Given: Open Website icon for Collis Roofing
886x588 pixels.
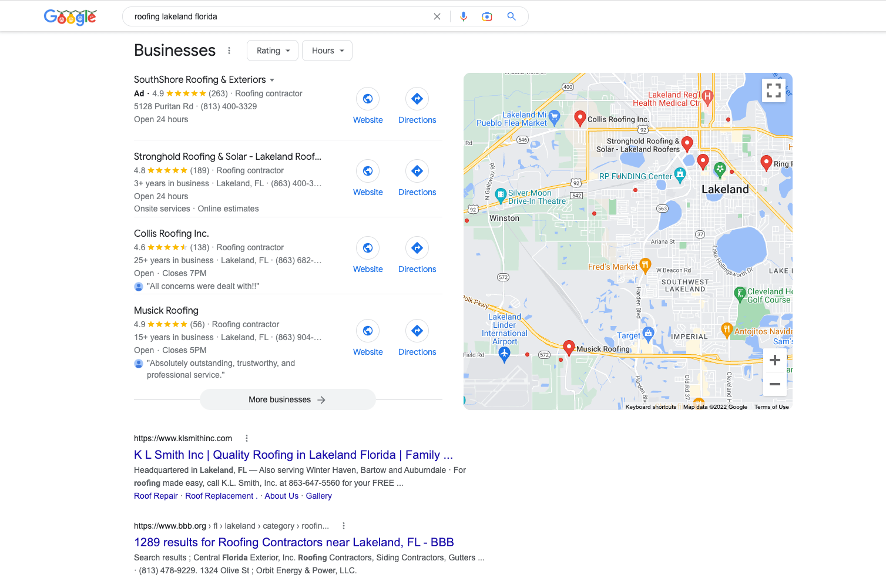Looking at the screenshot, I should pos(368,248).
